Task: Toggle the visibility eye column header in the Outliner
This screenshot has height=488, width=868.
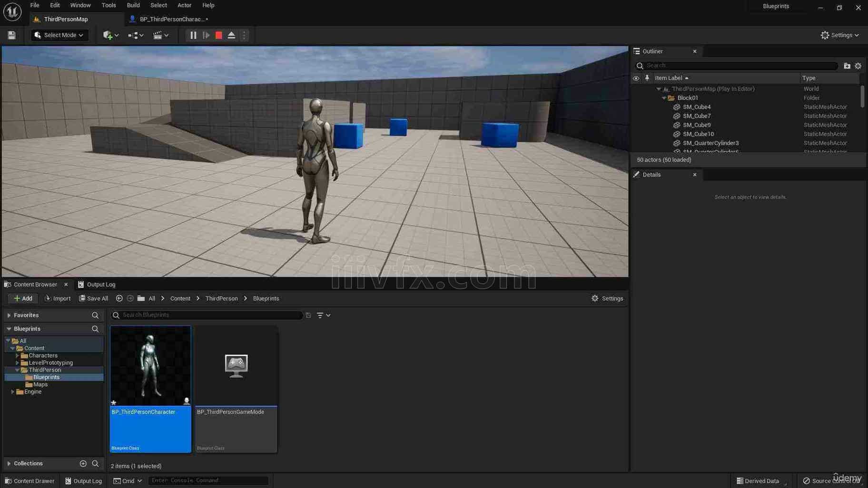Action: [x=636, y=78]
